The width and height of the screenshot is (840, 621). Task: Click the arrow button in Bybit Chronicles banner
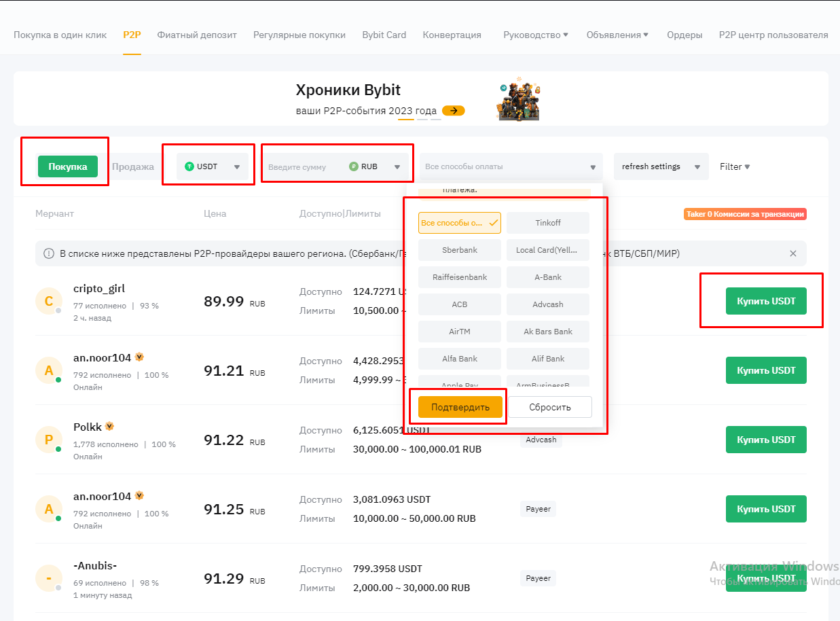tap(453, 111)
